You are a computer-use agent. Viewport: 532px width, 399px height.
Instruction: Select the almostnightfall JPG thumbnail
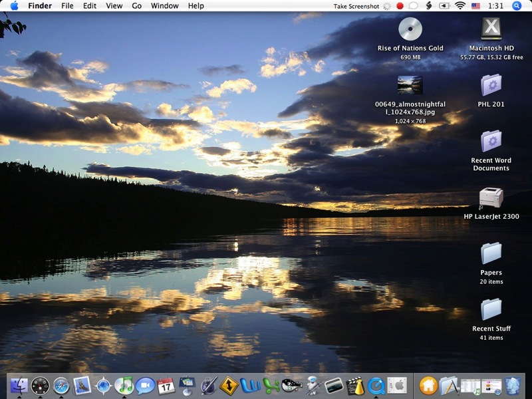coord(410,84)
